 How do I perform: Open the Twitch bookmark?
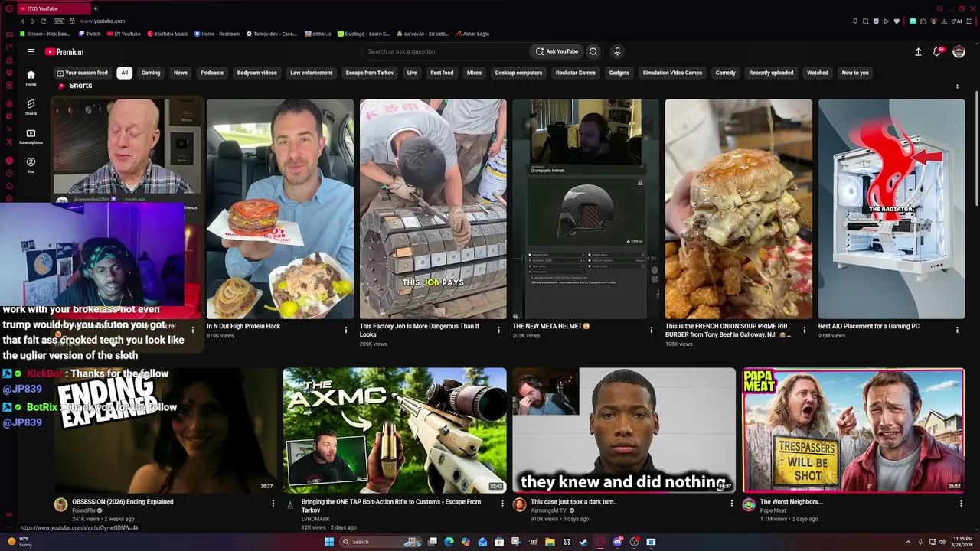(x=89, y=34)
